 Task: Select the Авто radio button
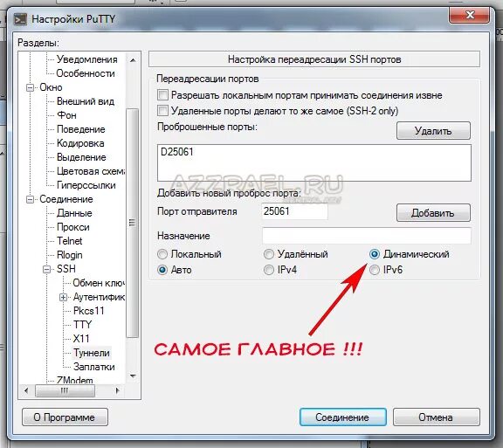point(162,270)
